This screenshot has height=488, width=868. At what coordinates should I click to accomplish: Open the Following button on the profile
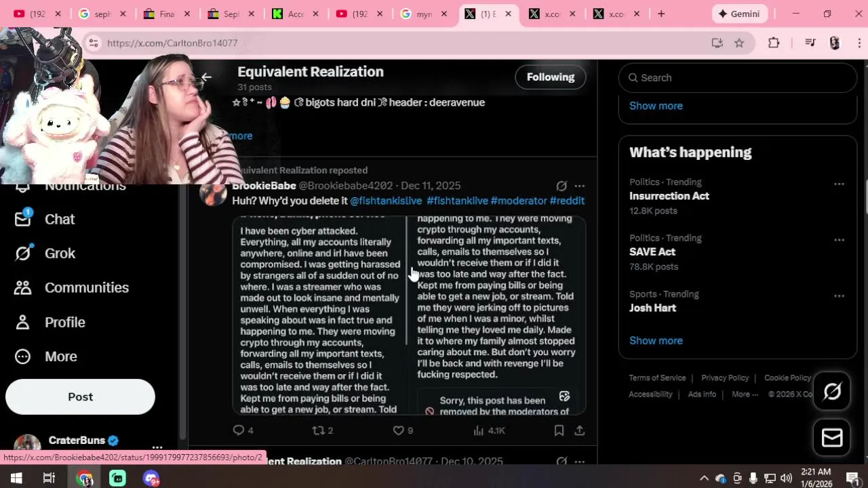click(551, 77)
